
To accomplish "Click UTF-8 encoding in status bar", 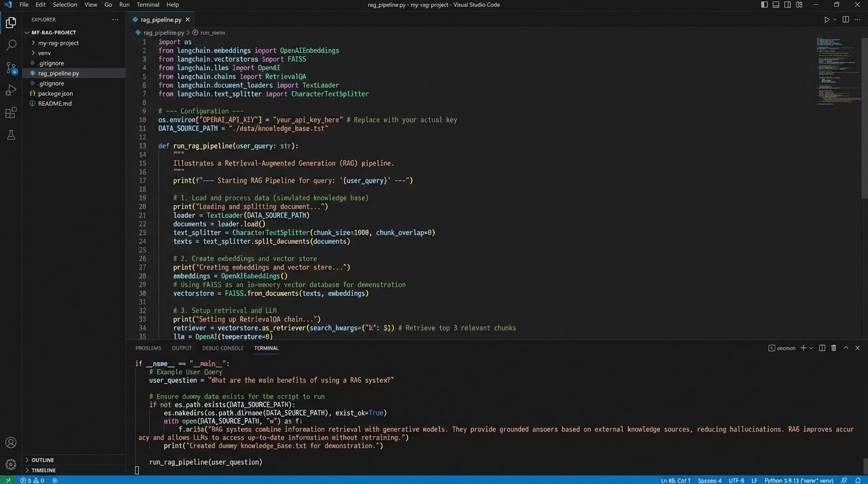I will point(736,480).
